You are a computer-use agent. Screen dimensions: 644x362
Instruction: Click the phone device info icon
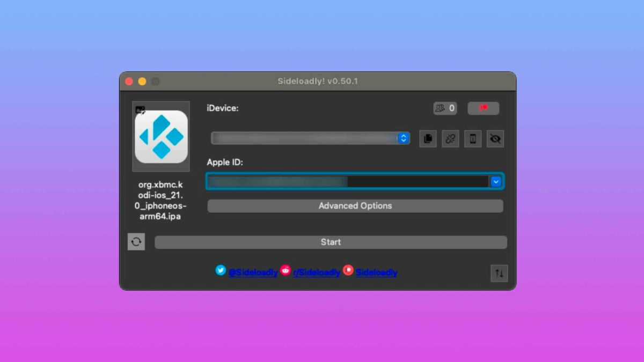[x=473, y=139]
